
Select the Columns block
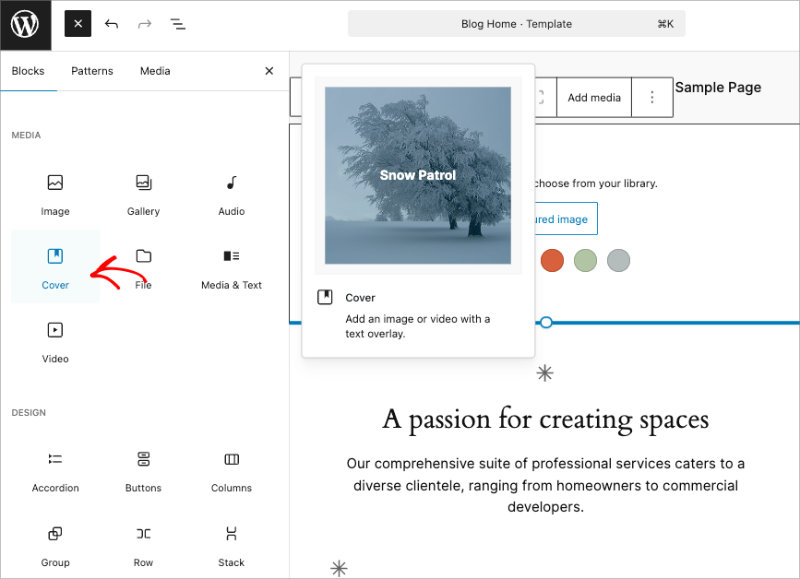(x=230, y=470)
